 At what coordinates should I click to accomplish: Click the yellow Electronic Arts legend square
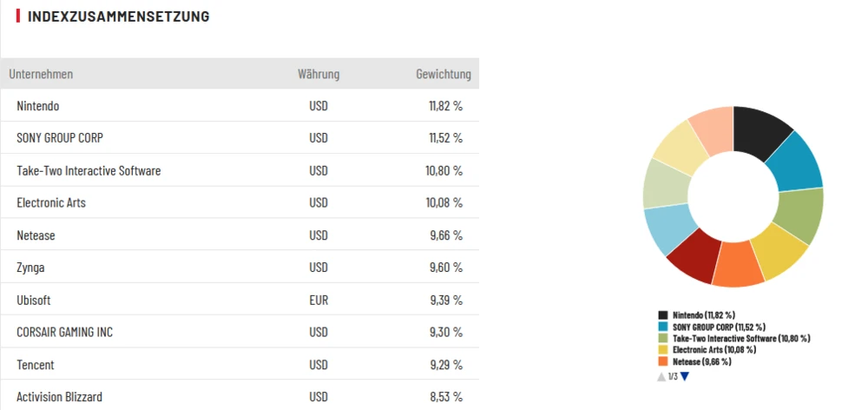point(663,349)
